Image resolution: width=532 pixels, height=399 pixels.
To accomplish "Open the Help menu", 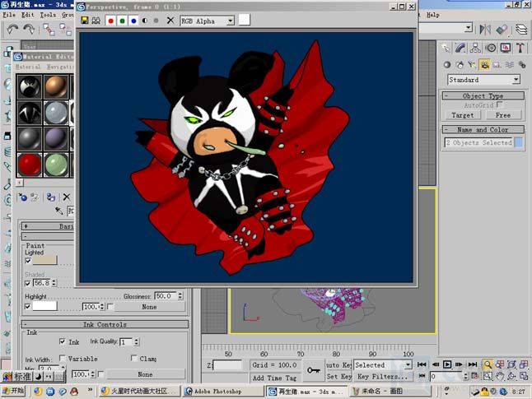I will tap(433, 15).
